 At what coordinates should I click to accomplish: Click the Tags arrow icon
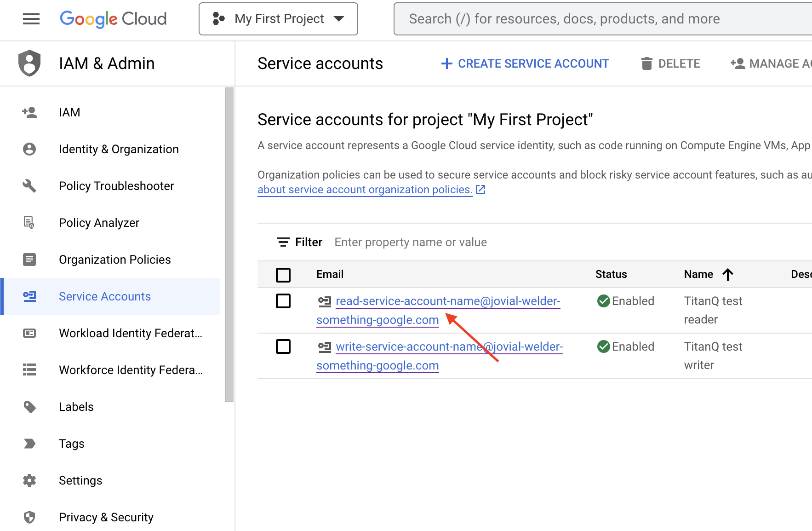click(29, 444)
